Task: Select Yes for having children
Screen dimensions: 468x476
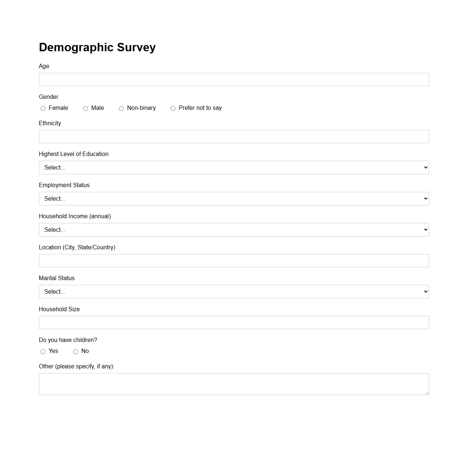Action: click(x=43, y=352)
